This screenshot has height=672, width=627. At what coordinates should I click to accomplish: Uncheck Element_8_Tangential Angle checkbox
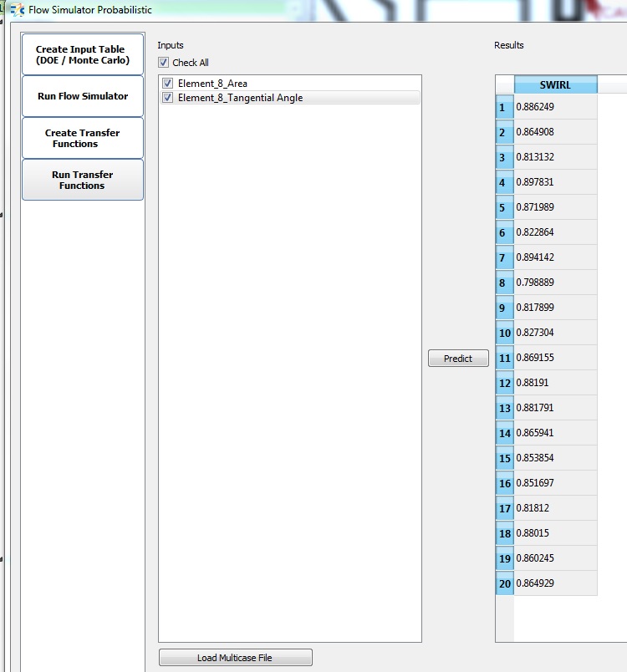click(x=168, y=98)
